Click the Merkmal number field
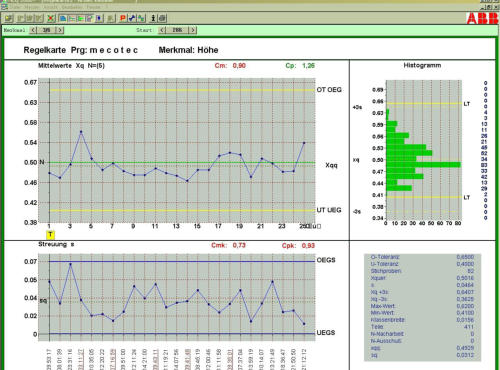The image size is (500, 370). coord(46,30)
